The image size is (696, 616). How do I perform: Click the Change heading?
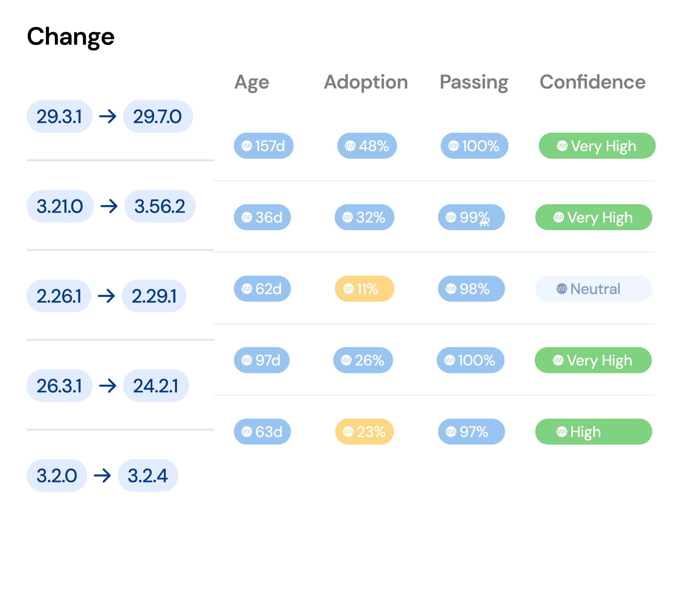(x=71, y=37)
